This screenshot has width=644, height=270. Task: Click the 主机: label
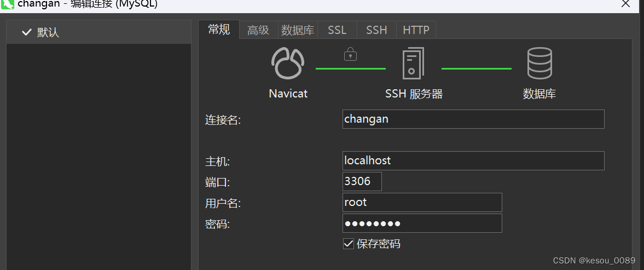pyautogui.click(x=217, y=162)
